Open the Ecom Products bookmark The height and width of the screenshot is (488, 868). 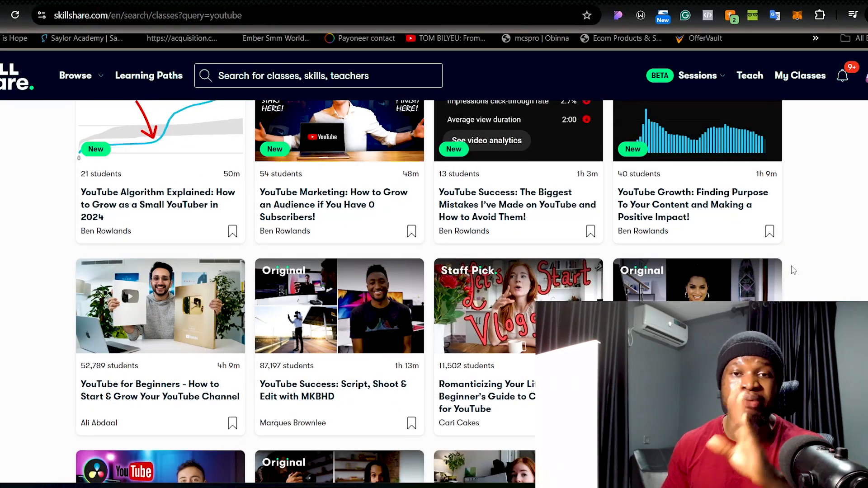tap(621, 38)
